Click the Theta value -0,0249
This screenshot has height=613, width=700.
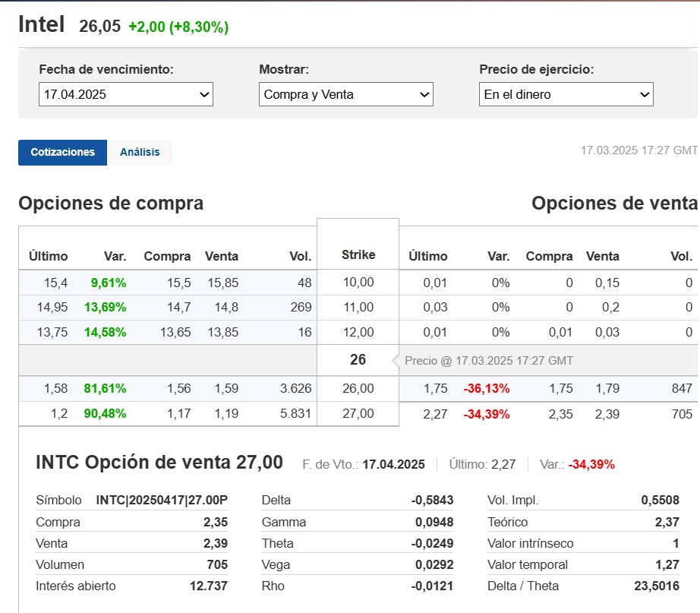(x=432, y=543)
